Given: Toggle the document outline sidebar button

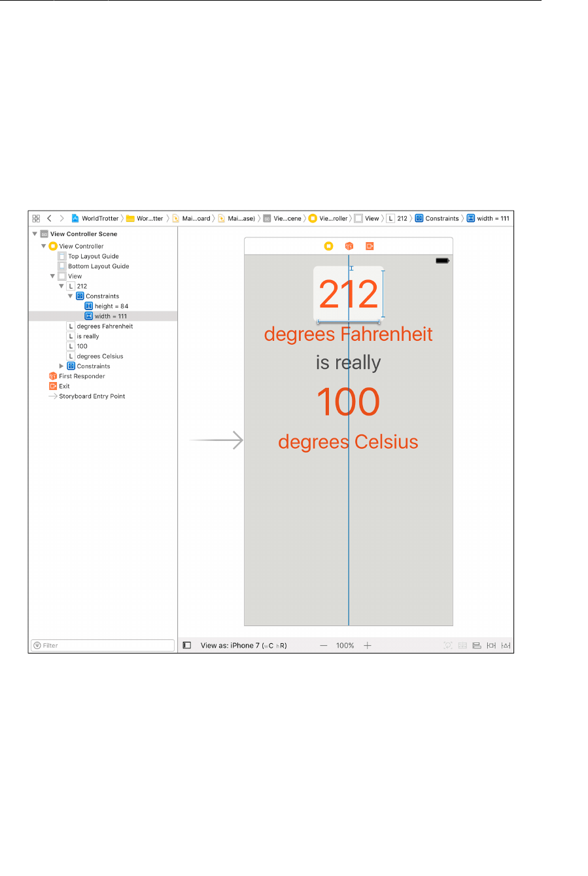Looking at the screenshot, I should pyautogui.click(x=187, y=645).
